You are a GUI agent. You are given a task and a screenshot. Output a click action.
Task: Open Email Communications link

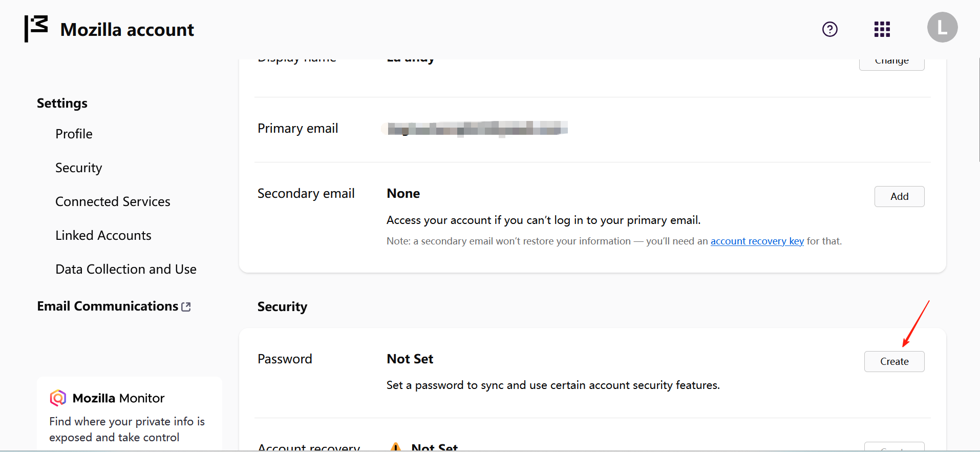tap(108, 306)
